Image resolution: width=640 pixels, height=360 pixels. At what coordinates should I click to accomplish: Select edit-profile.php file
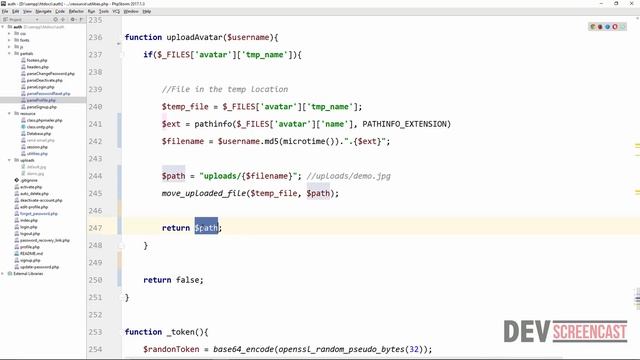31,207
